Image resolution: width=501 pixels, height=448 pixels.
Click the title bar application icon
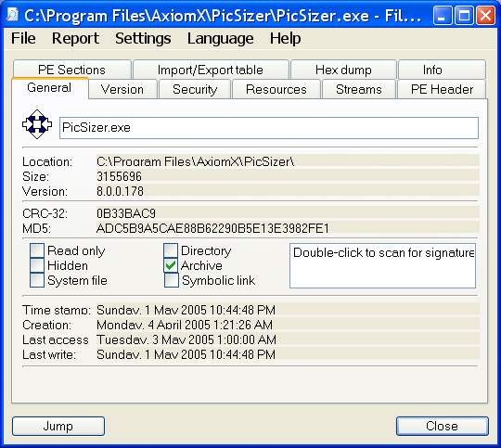pos(13,15)
